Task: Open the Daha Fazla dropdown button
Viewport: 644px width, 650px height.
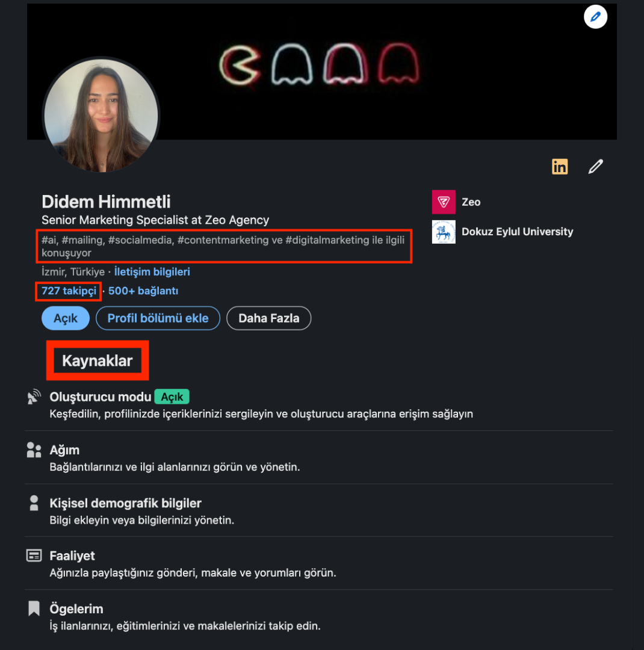Action: click(268, 318)
